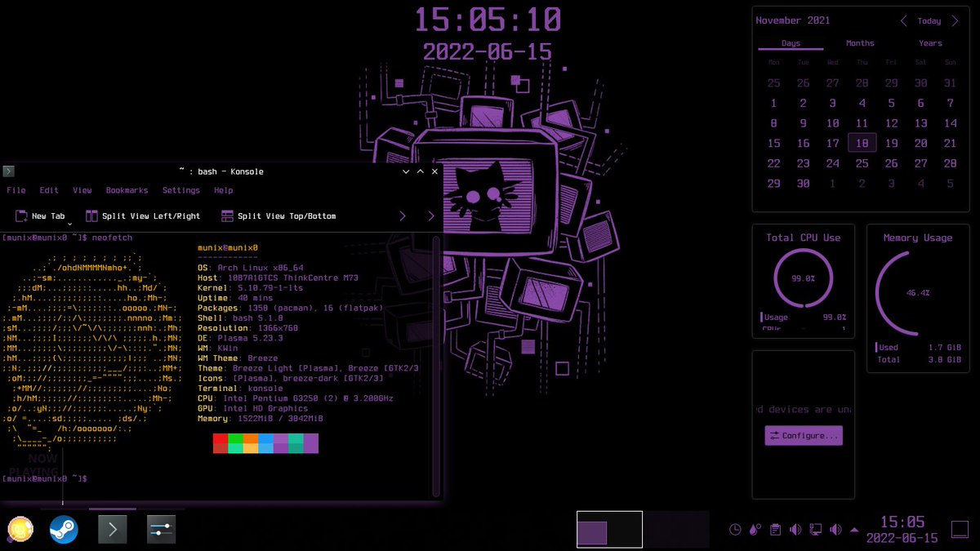Switch calendar to Months tab
This screenshot has width=980, height=551.
coord(860,43)
